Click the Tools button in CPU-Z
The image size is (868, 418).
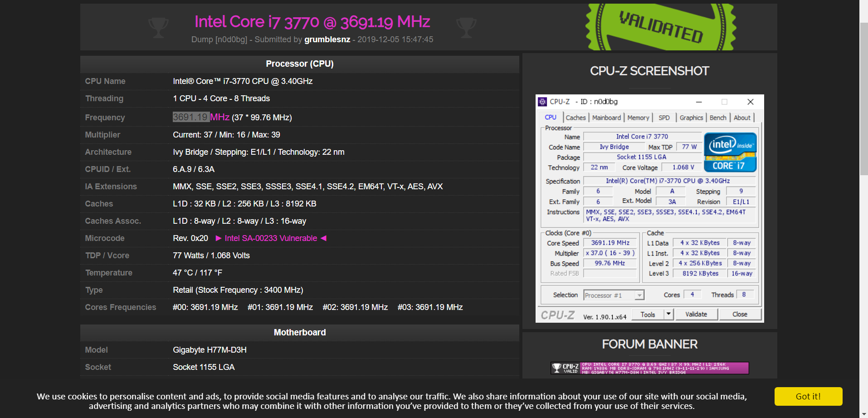pyautogui.click(x=648, y=315)
